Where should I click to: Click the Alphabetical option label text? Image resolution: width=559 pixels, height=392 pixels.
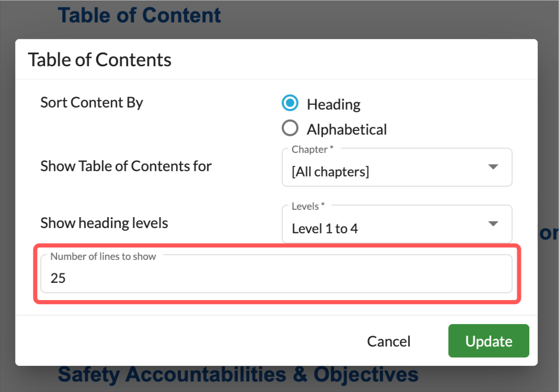347,129
